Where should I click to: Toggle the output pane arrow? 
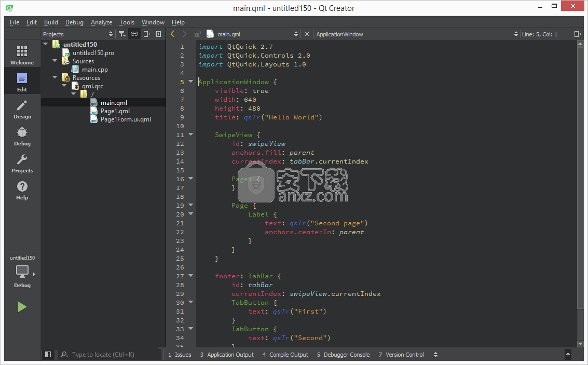(x=568, y=354)
